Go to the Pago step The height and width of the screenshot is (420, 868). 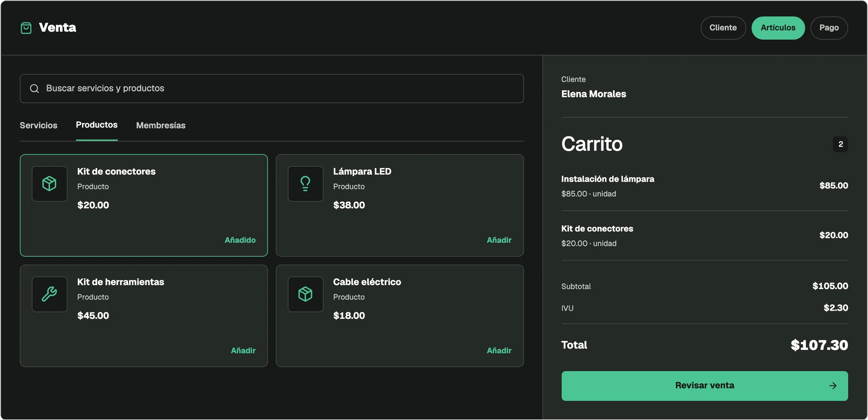829,28
